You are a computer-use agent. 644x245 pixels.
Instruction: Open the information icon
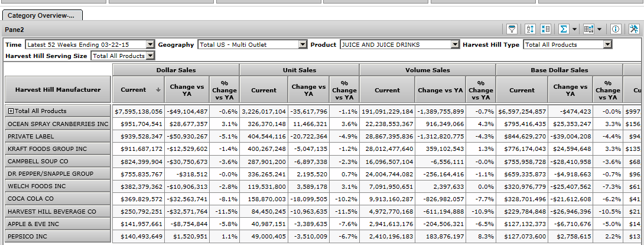click(x=615, y=29)
